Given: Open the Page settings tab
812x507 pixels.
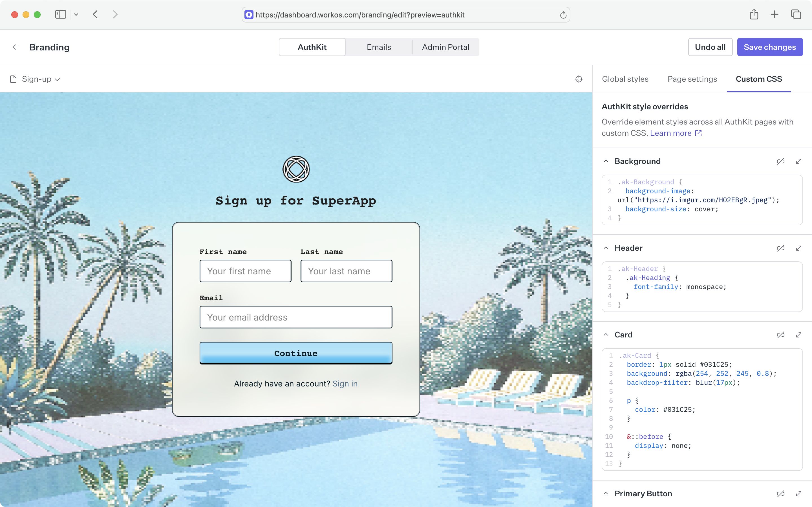Looking at the screenshot, I should (692, 79).
